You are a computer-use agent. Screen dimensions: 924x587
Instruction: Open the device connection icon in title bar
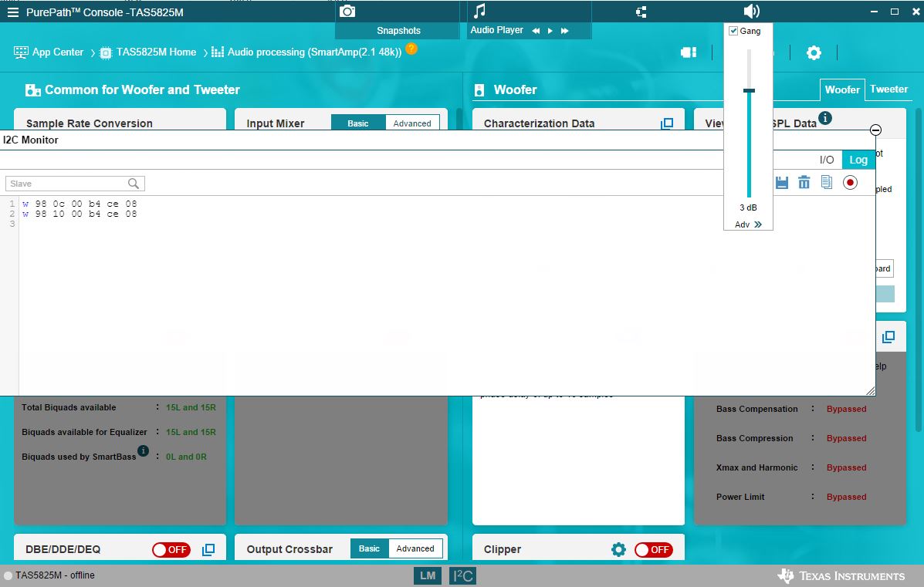coord(641,12)
